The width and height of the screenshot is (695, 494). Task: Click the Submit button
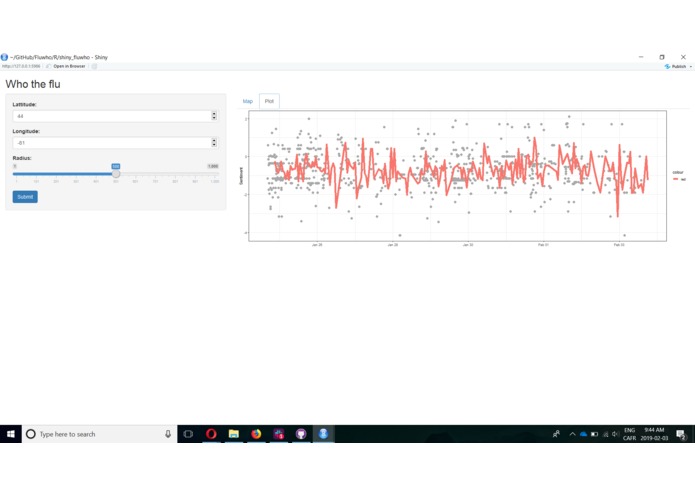25,197
